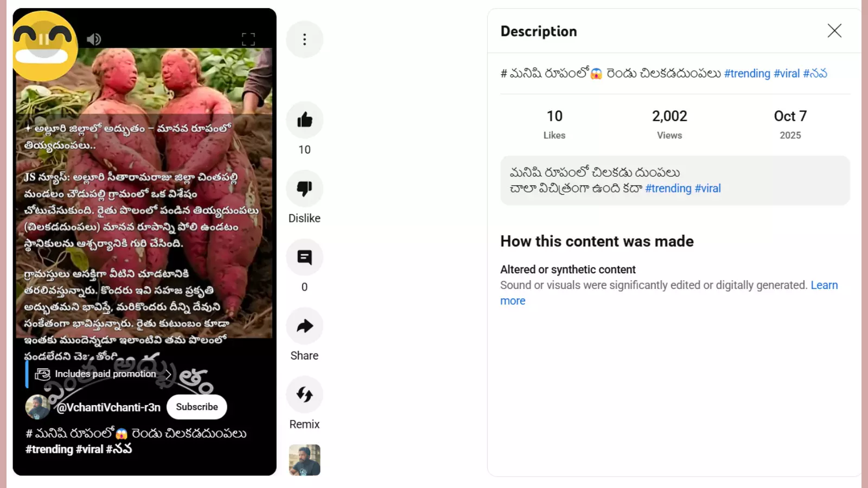
Task: Enter fullscreen mode on the video
Action: (x=248, y=39)
